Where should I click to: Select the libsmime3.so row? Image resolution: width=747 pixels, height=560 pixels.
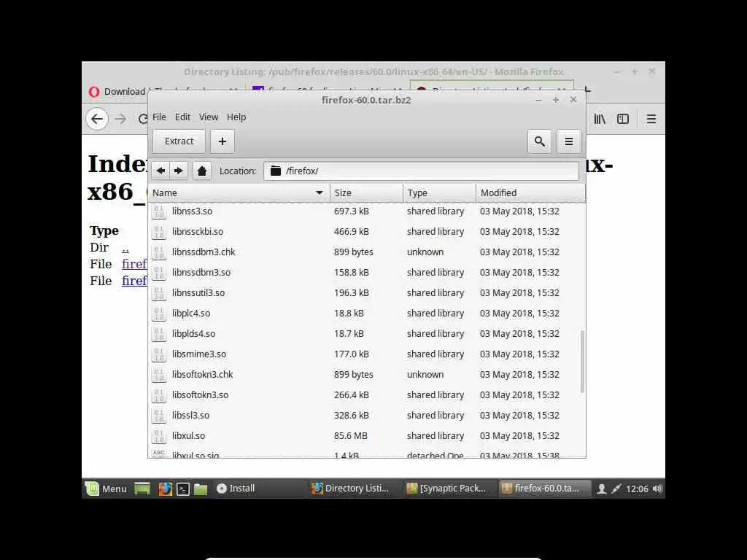367,354
